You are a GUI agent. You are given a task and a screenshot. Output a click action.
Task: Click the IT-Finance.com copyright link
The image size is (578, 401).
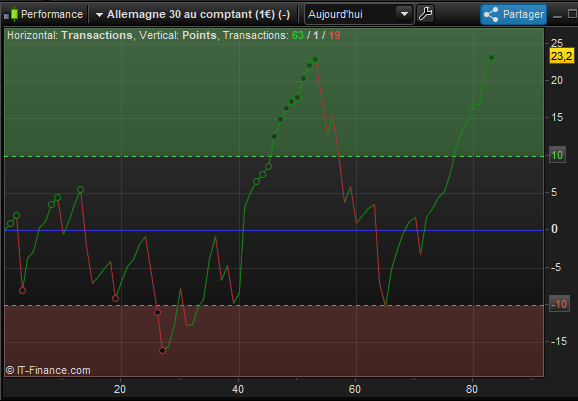click(48, 370)
